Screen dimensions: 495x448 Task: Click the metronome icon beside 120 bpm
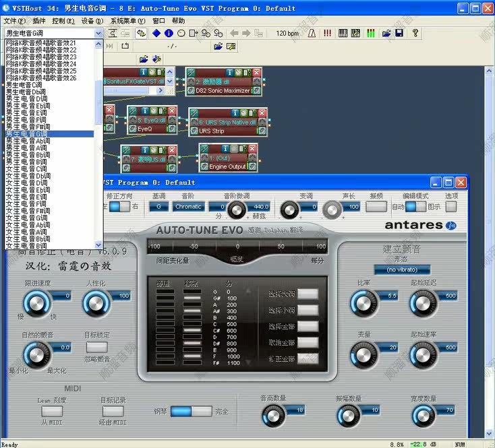(312, 33)
